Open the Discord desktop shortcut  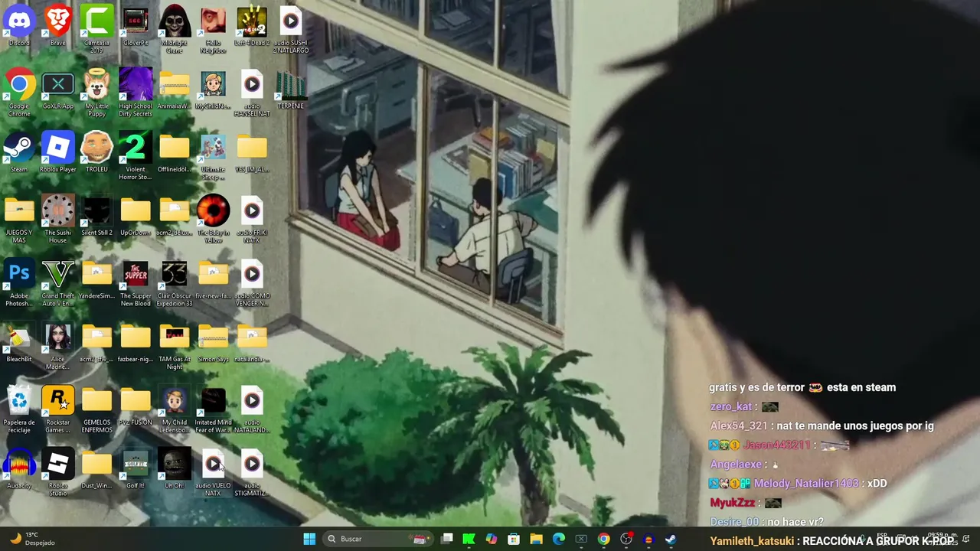click(x=19, y=27)
